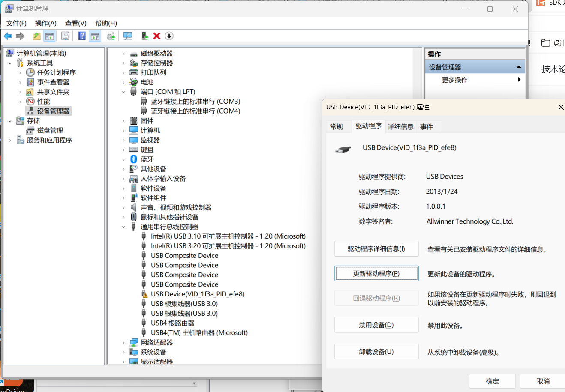
Task: Click the yellow warning USB Device(VID_1f3a_PID_efe8) icon
Action: click(144, 294)
